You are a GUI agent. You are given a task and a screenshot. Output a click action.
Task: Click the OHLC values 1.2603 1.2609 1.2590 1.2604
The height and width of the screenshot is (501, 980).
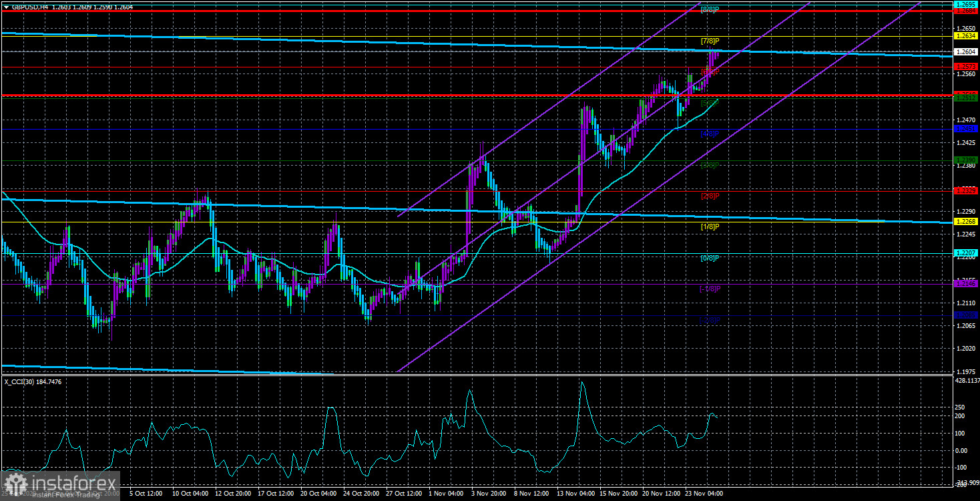click(93, 6)
